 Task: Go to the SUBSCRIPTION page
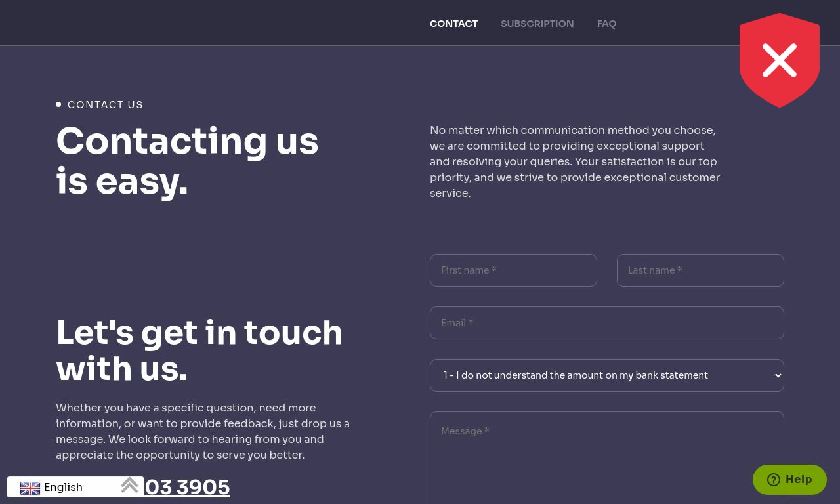537,24
